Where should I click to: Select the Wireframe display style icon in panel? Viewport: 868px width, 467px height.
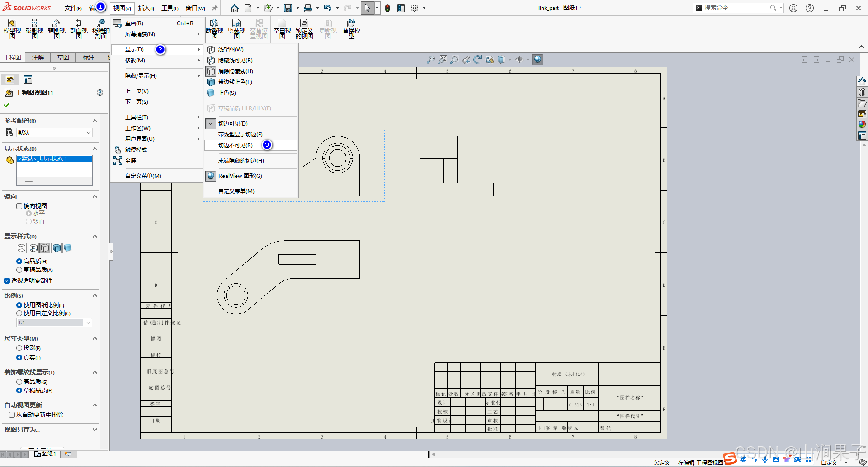[21, 248]
